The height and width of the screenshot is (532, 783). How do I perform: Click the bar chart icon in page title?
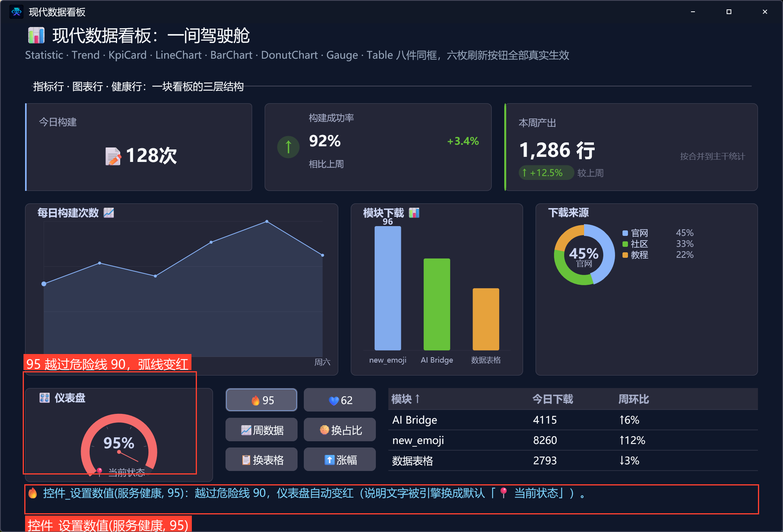point(36,35)
